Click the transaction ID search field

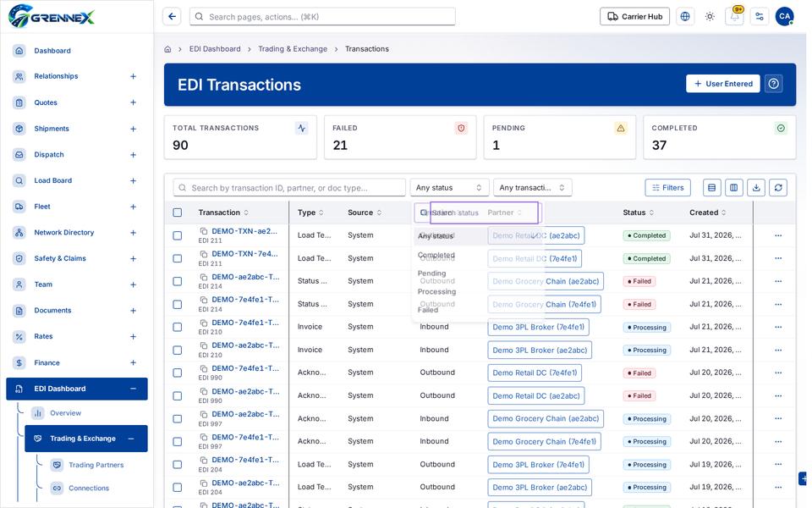tap(289, 188)
